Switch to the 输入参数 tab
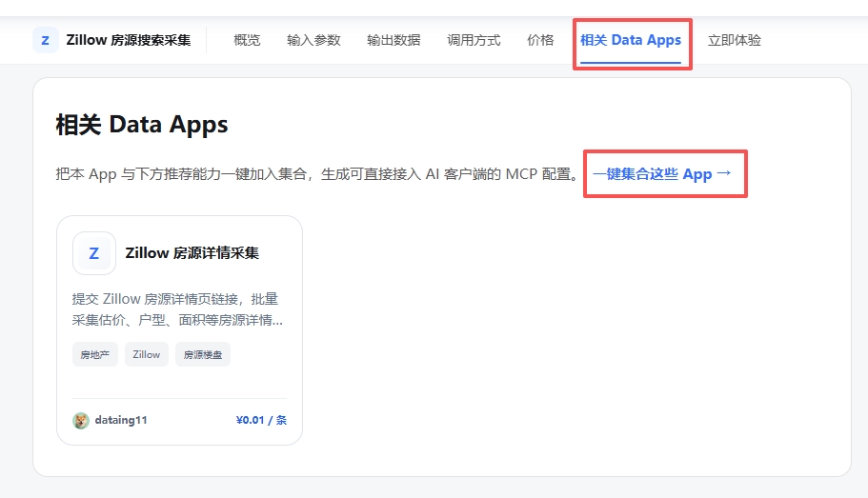Image resolution: width=868 pixels, height=498 pixels. coord(313,40)
